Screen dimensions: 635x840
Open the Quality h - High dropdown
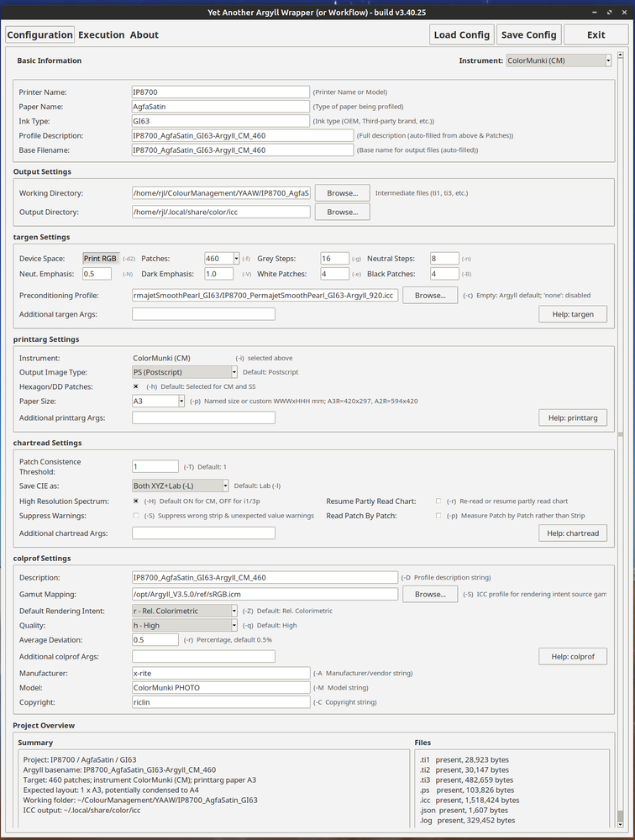(184, 625)
